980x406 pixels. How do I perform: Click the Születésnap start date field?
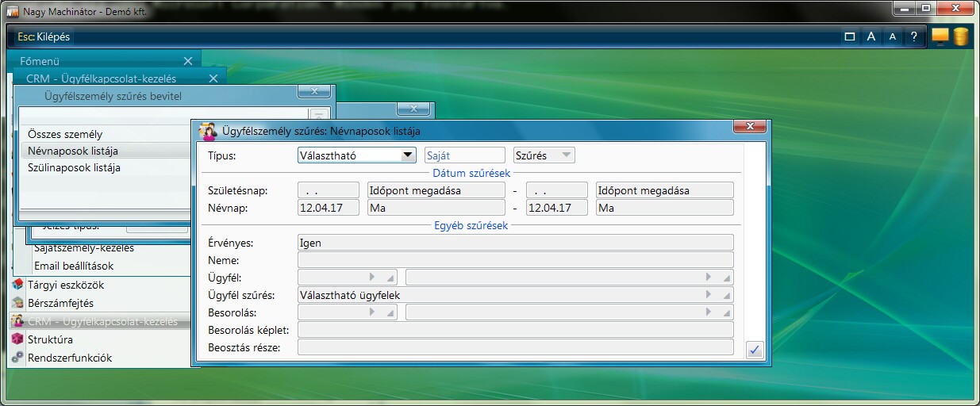328,190
